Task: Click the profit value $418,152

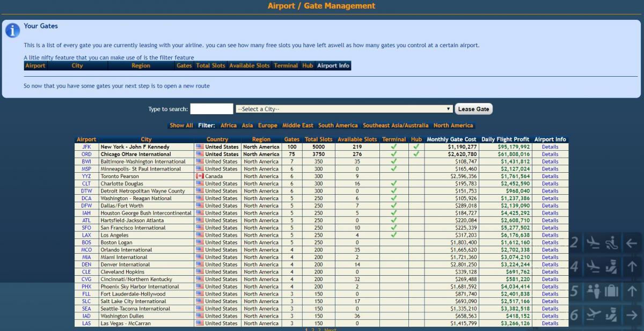Action: tap(517, 316)
